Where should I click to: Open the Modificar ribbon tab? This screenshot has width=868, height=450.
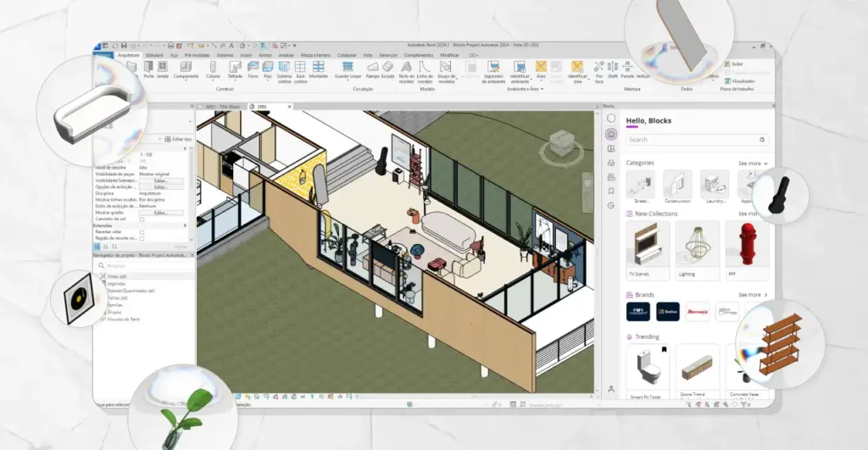449,55
